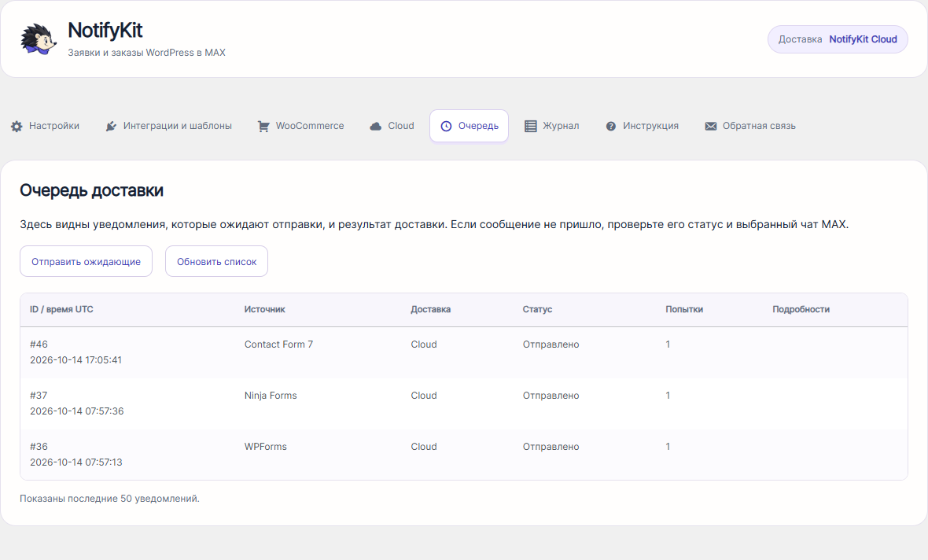The width and height of the screenshot is (928, 560).
Task: Click the #36 notification ID
Action: (x=39, y=446)
